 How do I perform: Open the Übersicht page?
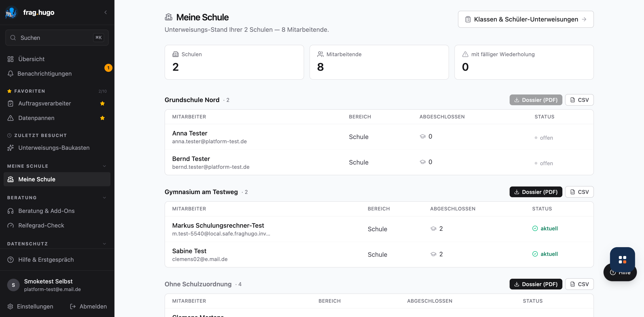[x=57, y=59]
